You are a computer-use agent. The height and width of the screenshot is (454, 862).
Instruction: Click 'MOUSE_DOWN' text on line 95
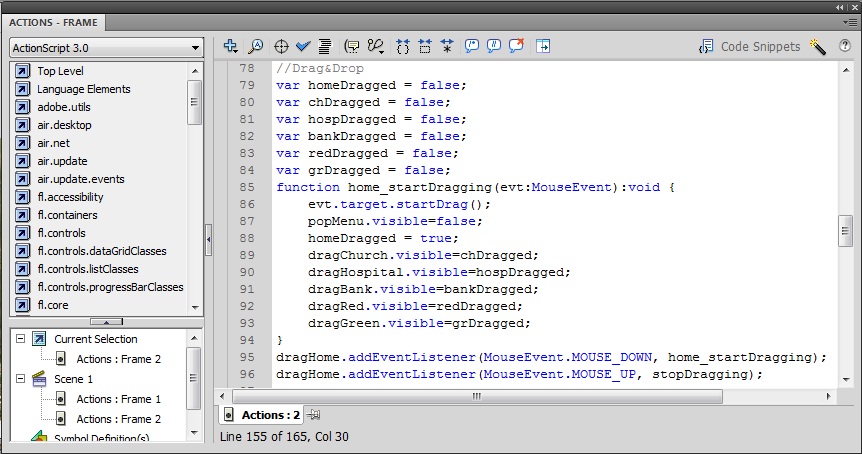611,357
